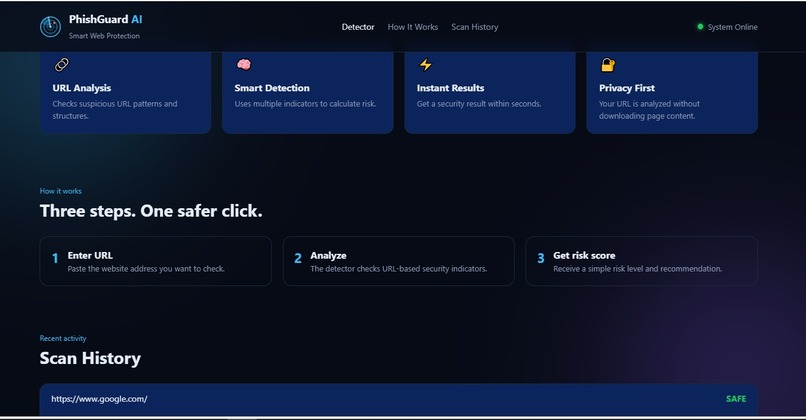Click the PhishGuard AI brand title

[x=105, y=20]
